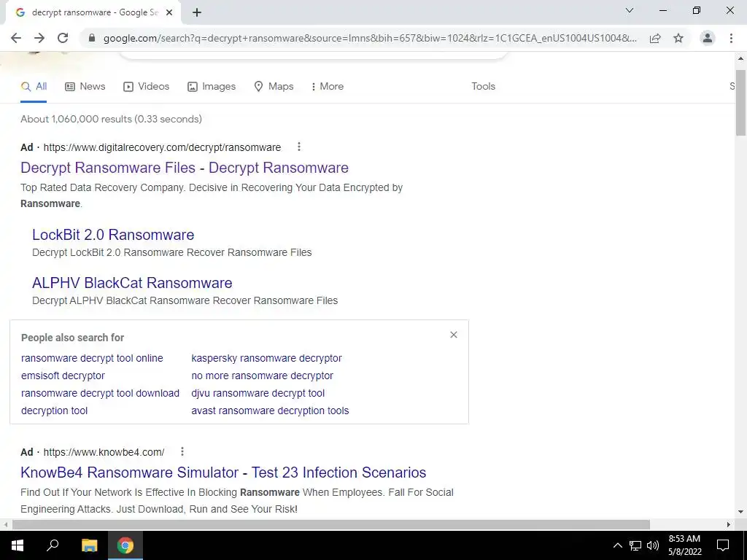Image resolution: width=747 pixels, height=560 pixels.
Task: Click About 1,060,000 results text
Action: tap(111, 119)
